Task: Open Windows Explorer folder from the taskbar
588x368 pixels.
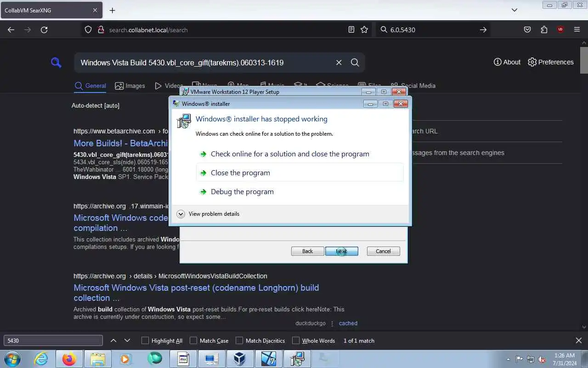Action: point(98,359)
